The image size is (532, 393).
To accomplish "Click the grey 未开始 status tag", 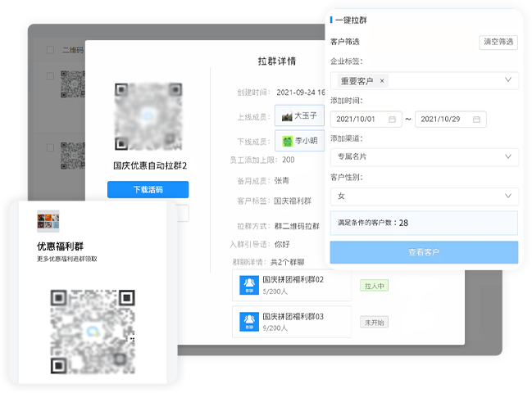I will [x=375, y=323].
